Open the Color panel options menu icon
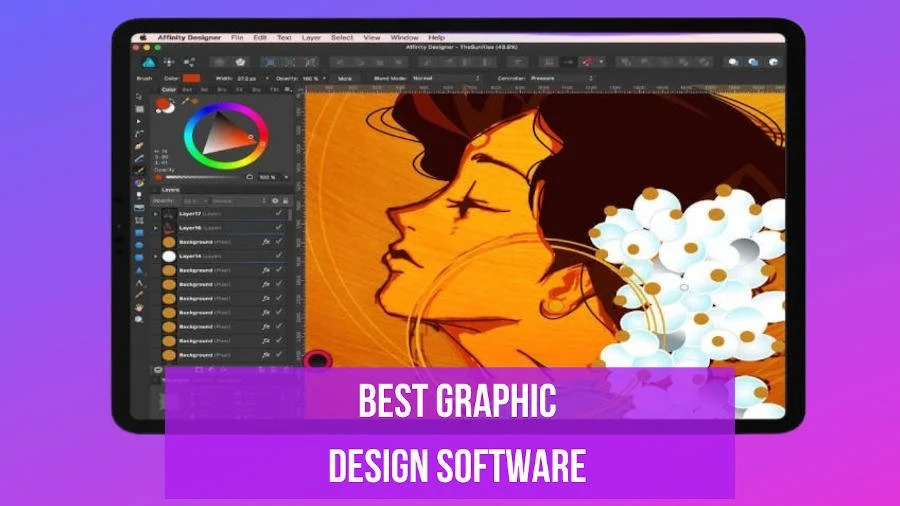The height and width of the screenshot is (506, 900). tap(288, 90)
